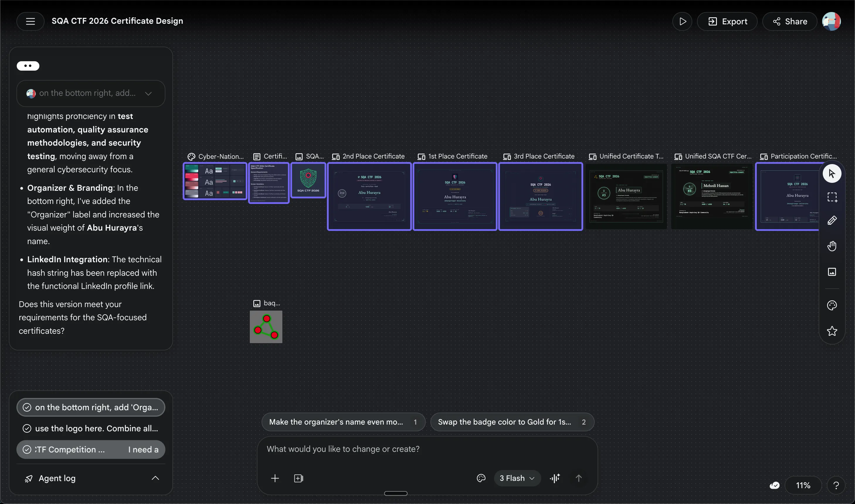
Task: Click the palette icon in prompt box
Action: pos(481,478)
